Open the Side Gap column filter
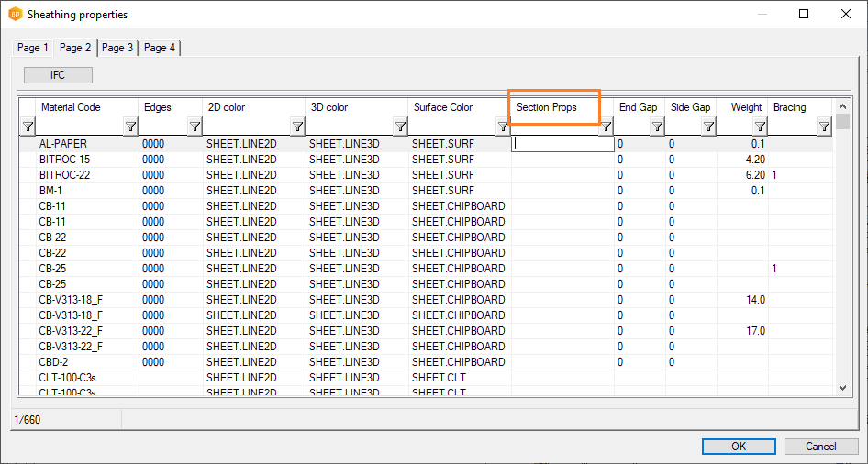 coord(708,127)
